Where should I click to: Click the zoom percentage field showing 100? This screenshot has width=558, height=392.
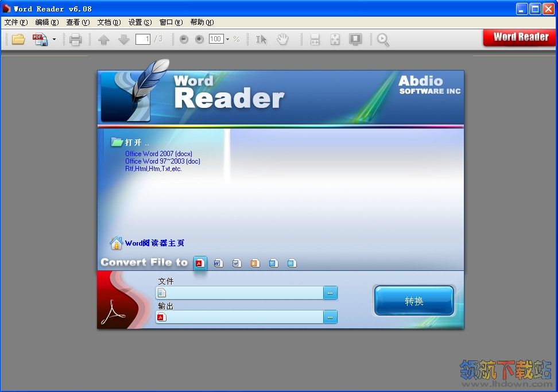pos(216,39)
